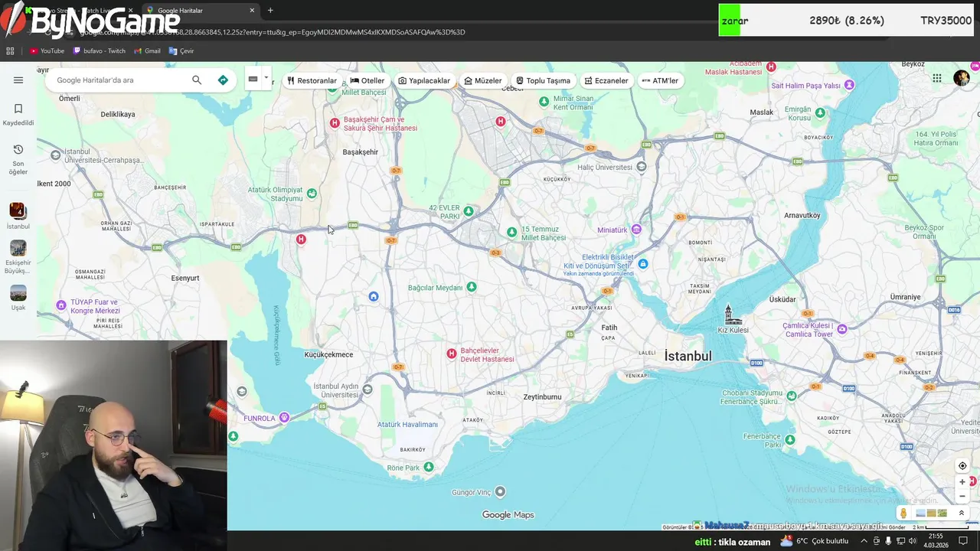Open directions via blue arrow icon
The height and width of the screenshot is (551, 980).
[x=223, y=80]
